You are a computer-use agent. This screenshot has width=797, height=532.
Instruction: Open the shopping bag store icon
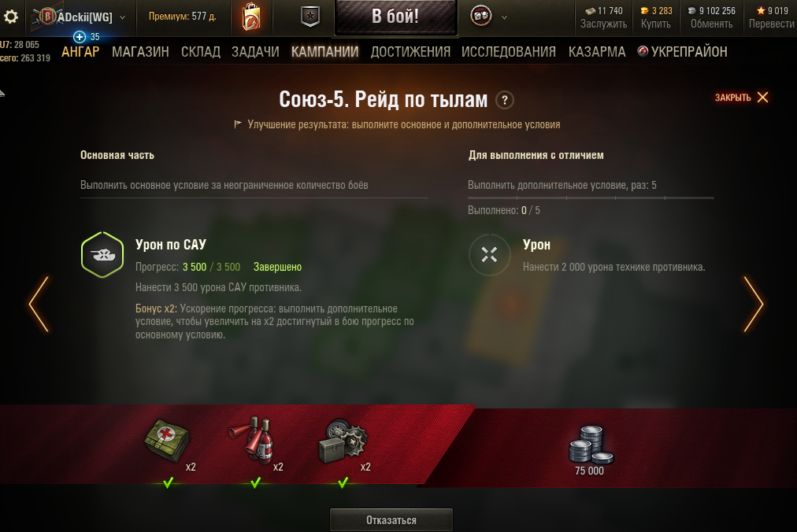[x=251, y=17]
